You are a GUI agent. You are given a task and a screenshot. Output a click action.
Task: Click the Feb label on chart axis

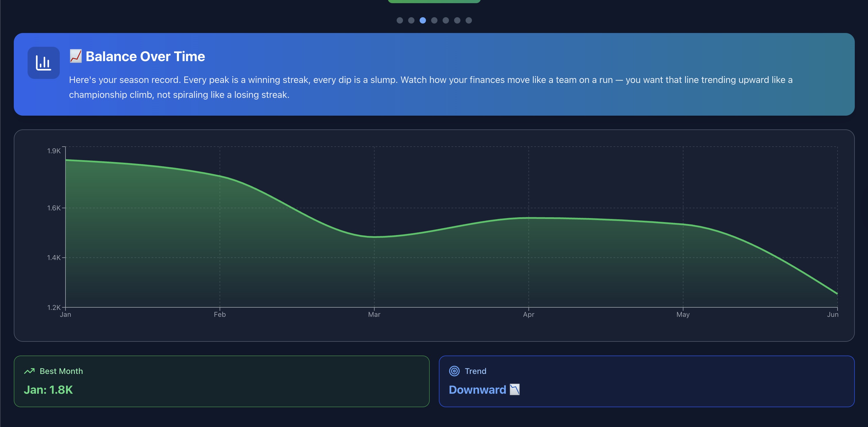point(220,315)
